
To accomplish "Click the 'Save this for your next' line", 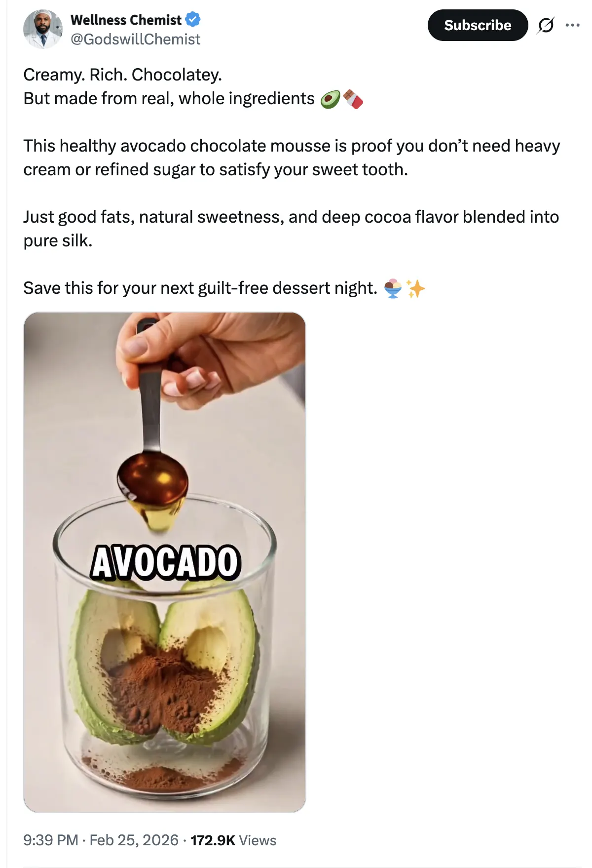I will tap(200, 288).
